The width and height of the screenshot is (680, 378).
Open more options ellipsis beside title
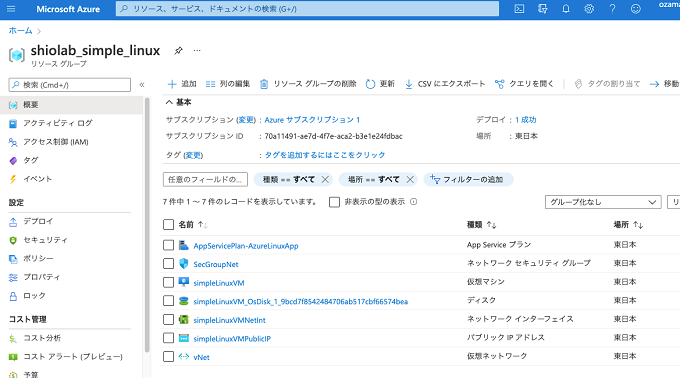(x=197, y=51)
